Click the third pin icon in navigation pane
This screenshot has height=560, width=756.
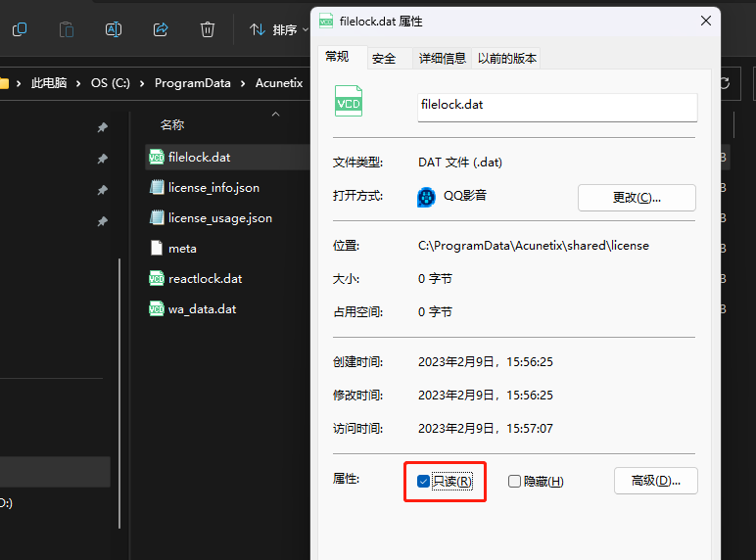[102, 190]
